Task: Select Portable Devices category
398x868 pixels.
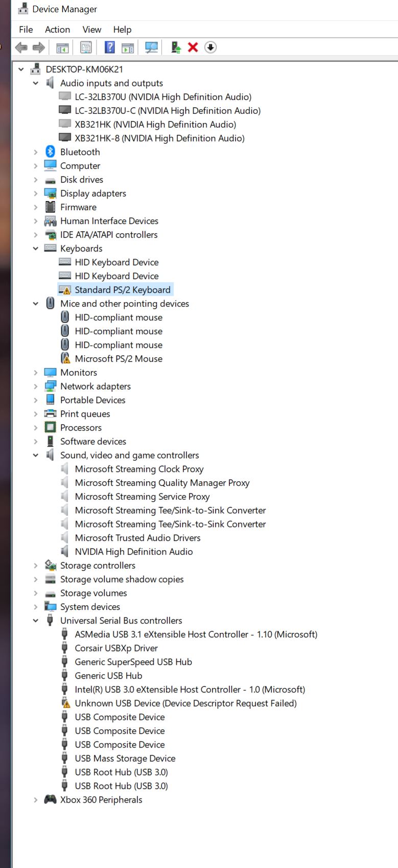Action: [x=92, y=400]
